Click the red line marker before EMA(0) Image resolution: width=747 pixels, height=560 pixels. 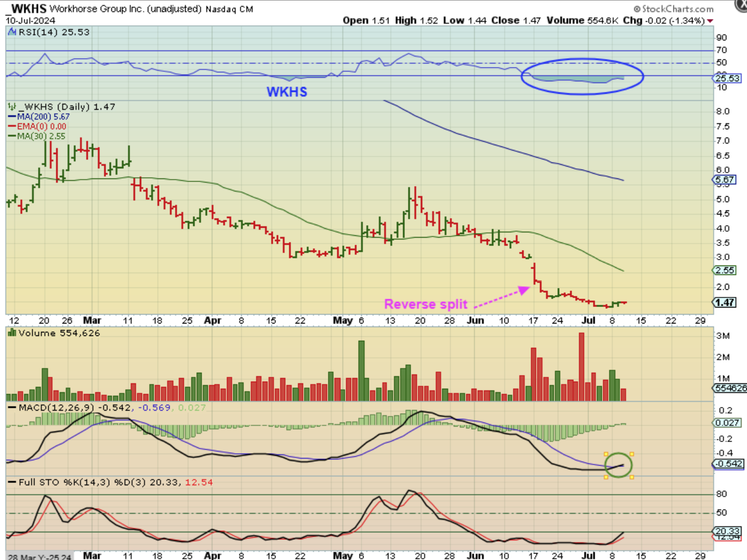click(12, 126)
